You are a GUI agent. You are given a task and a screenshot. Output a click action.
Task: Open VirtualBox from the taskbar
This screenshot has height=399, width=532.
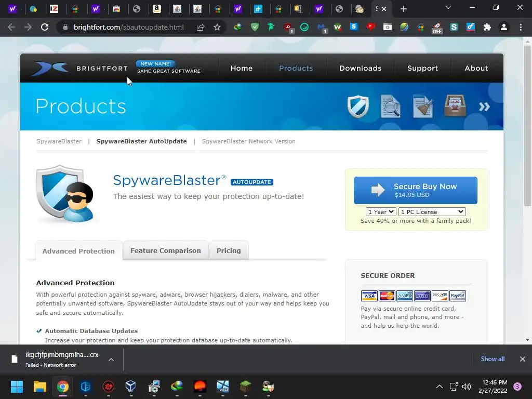[x=130, y=387]
